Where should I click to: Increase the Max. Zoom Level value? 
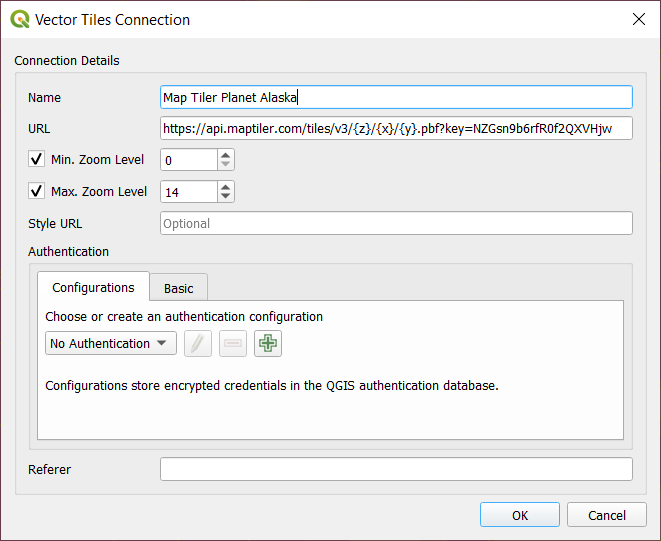(226, 187)
